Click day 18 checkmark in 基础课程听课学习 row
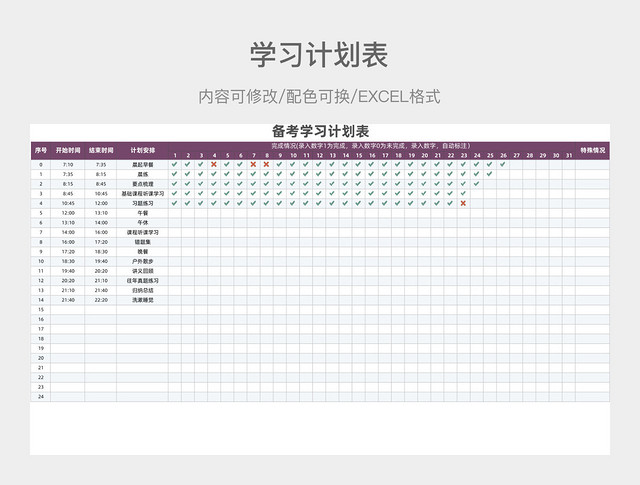The width and height of the screenshot is (640, 485). (x=398, y=193)
